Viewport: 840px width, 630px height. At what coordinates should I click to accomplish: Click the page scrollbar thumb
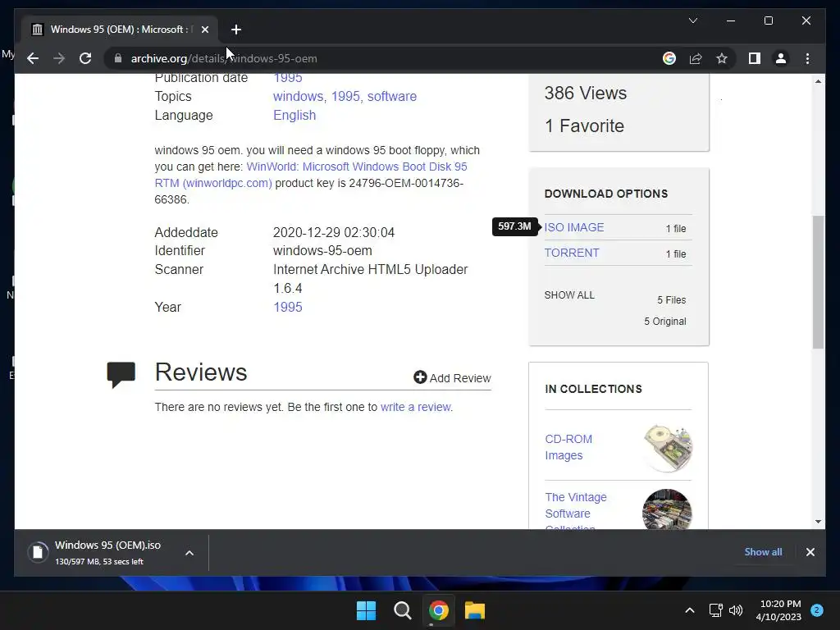pyautogui.click(x=818, y=282)
